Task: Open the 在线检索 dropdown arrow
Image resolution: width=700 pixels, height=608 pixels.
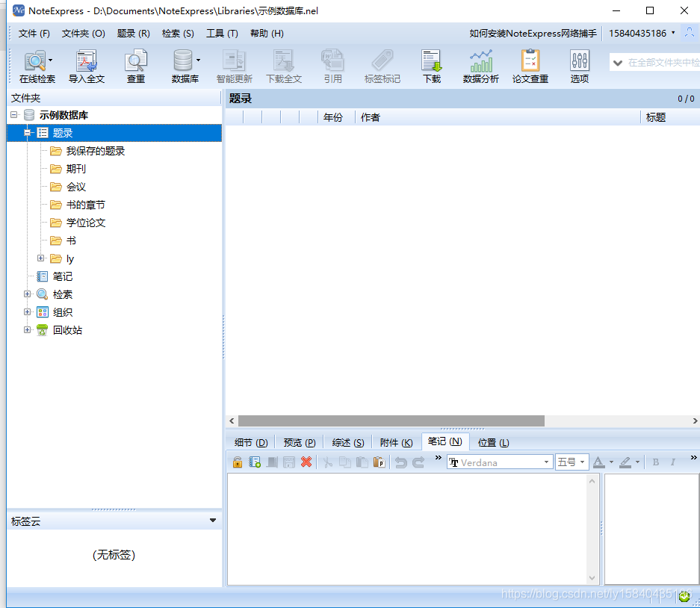Action: tap(51, 61)
